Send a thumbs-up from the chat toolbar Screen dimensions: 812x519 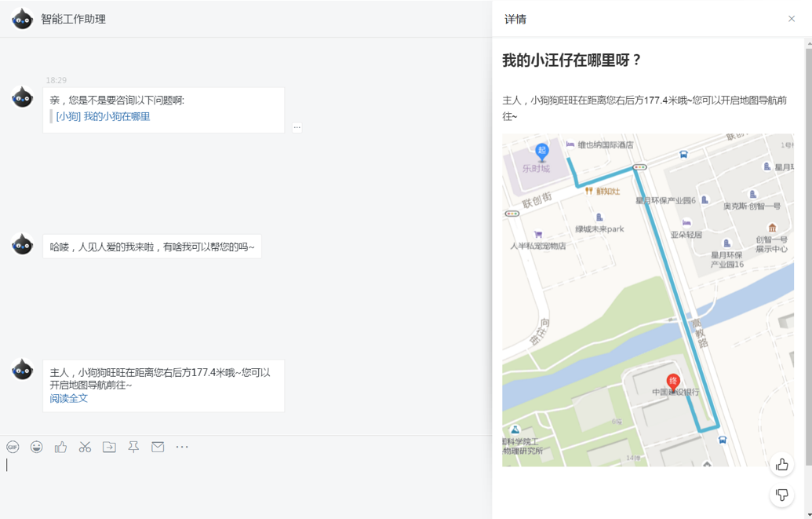60,447
